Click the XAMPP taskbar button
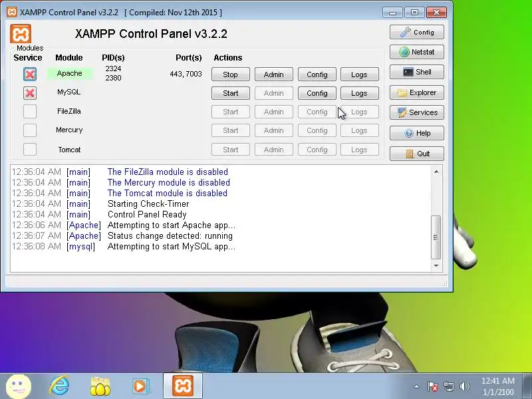The height and width of the screenshot is (399, 532). coord(183,386)
